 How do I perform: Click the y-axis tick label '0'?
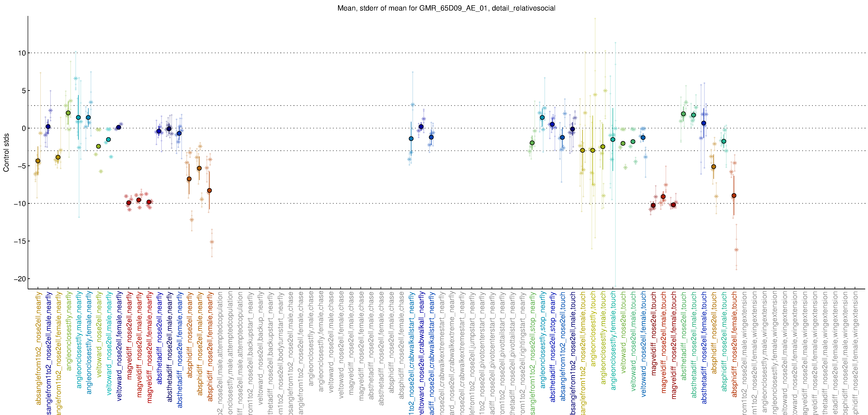24,128
